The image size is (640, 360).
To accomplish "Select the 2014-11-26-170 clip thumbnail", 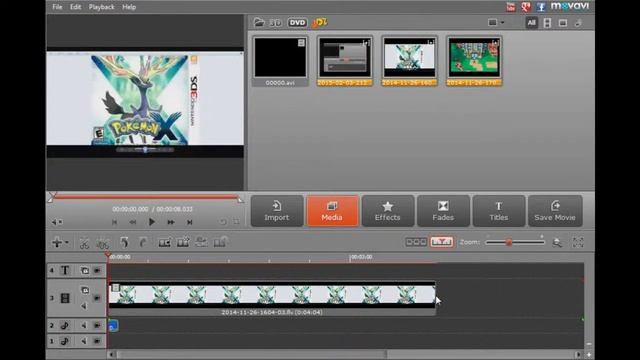I will coord(474,61).
